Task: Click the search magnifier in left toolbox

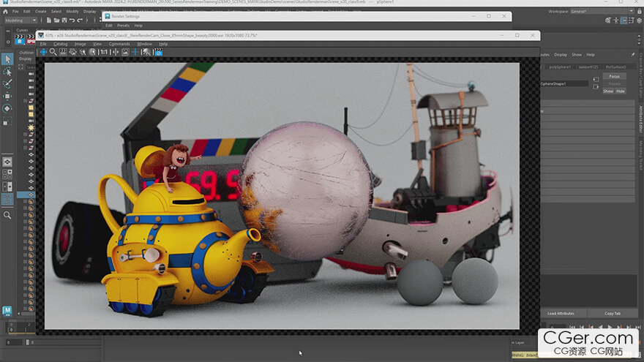Action: [x=7, y=215]
